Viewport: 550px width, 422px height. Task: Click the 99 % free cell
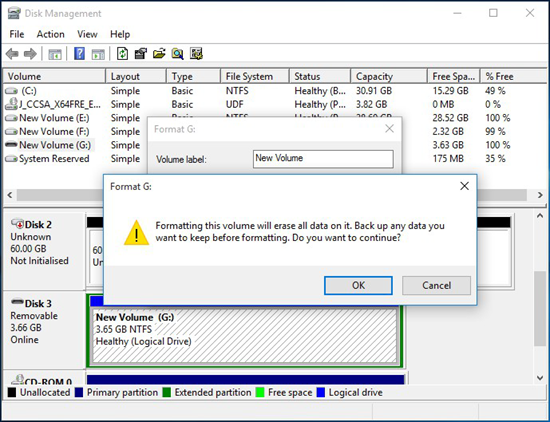(x=495, y=132)
